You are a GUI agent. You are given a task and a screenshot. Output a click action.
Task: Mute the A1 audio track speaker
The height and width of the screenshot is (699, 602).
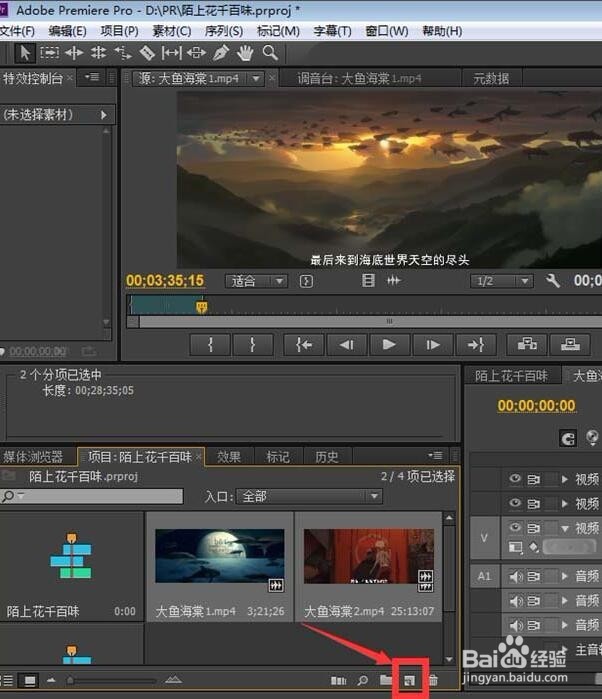(x=515, y=576)
